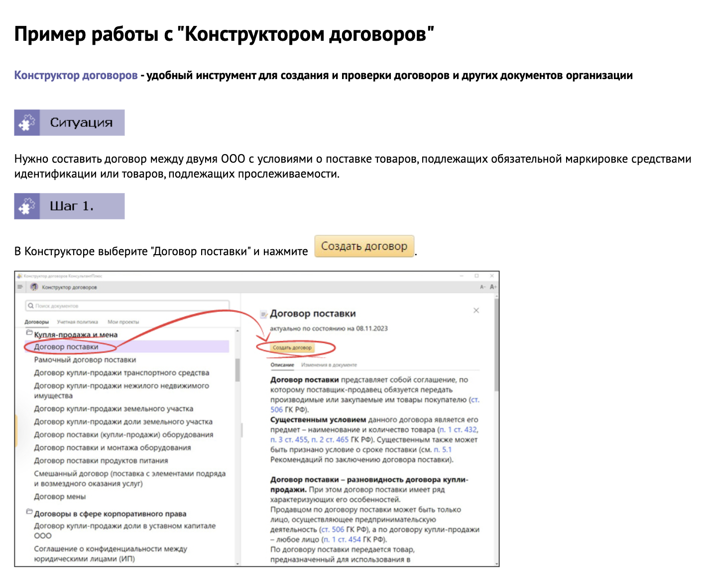Click the small Создать договор button in the description panel
This screenshot has height=588, width=705.
point(292,347)
